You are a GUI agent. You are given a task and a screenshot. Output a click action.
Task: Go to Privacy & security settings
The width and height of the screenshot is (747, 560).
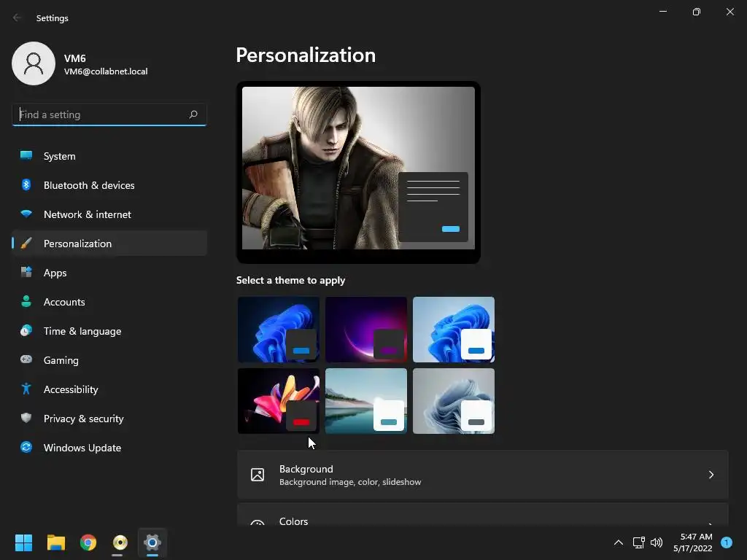109,418
